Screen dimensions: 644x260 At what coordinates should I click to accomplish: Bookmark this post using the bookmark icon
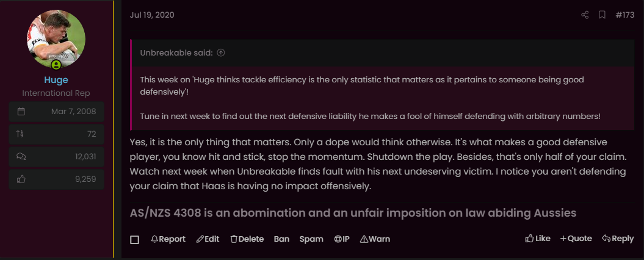pyautogui.click(x=602, y=15)
